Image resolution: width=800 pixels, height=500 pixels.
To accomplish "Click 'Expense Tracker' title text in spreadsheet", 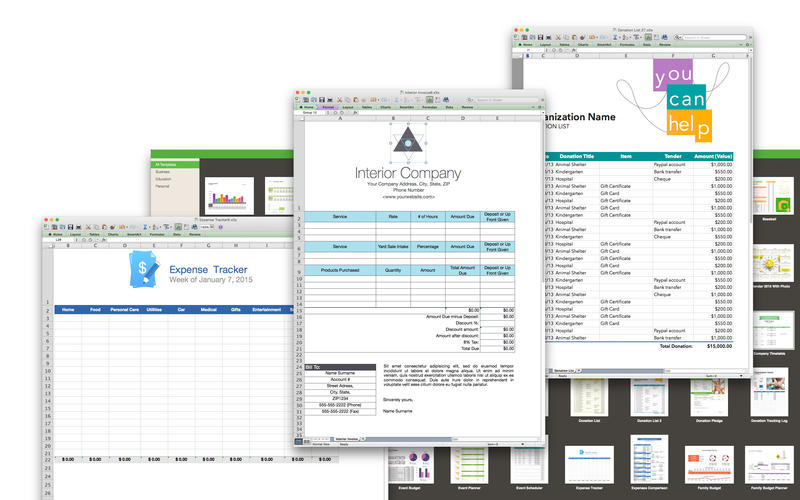I will point(208,269).
